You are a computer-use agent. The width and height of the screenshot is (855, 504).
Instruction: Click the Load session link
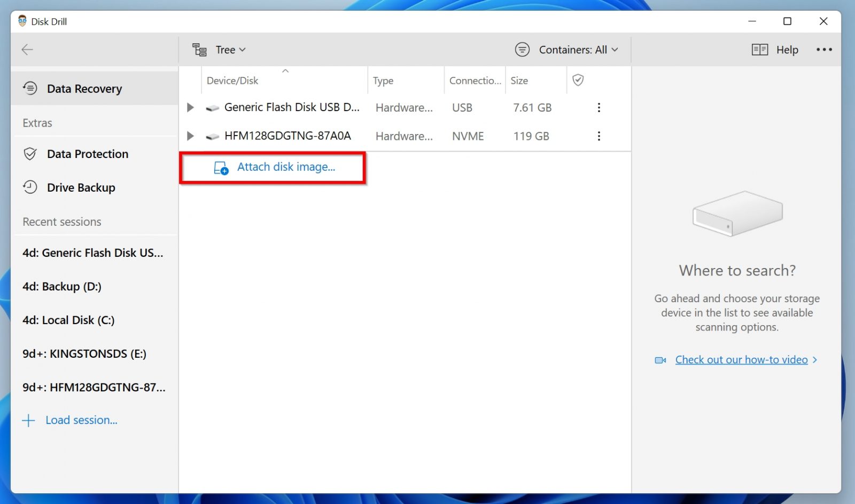(81, 420)
